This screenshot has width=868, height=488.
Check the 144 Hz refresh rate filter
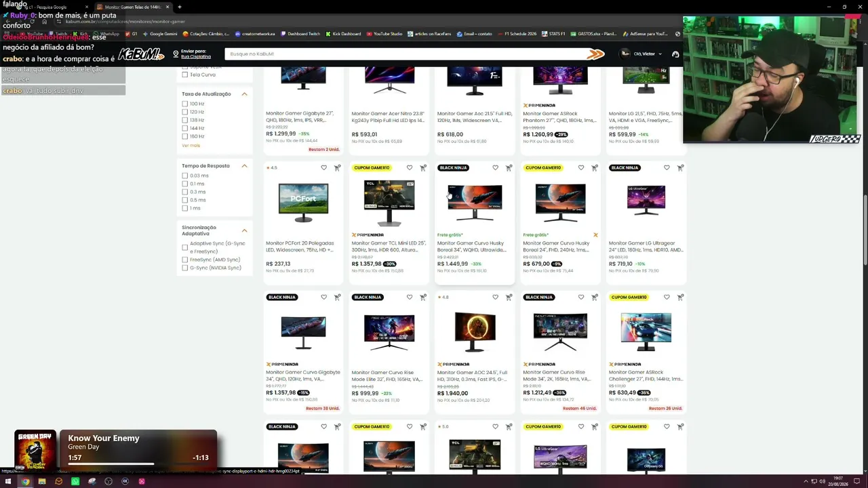tap(184, 128)
